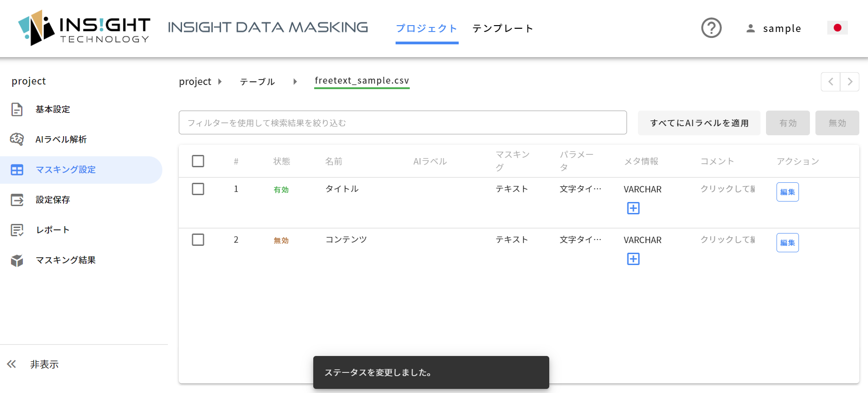Click the テーブル breadcrumb link
Image resolution: width=868 pixels, height=393 pixels.
click(x=257, y=82)
